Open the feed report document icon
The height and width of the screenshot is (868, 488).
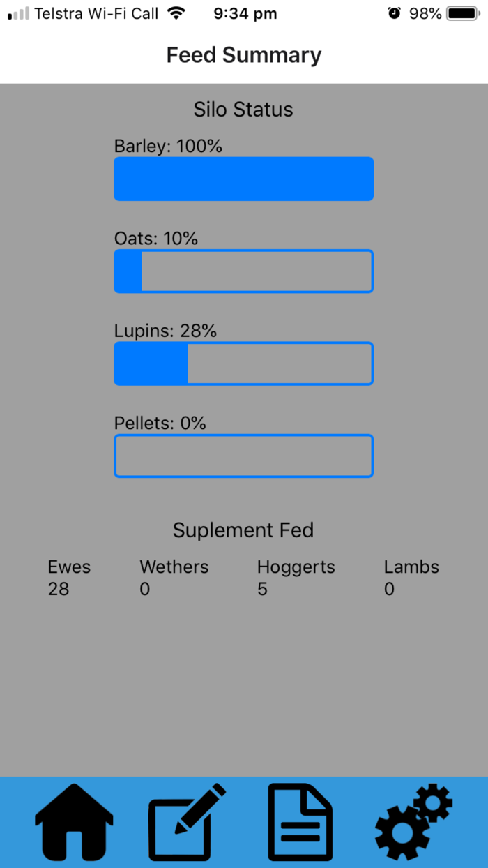tap(300, 822)
